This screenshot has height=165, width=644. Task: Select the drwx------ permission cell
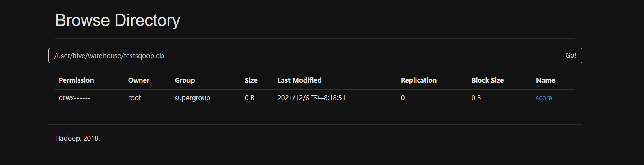click(75, 98)
